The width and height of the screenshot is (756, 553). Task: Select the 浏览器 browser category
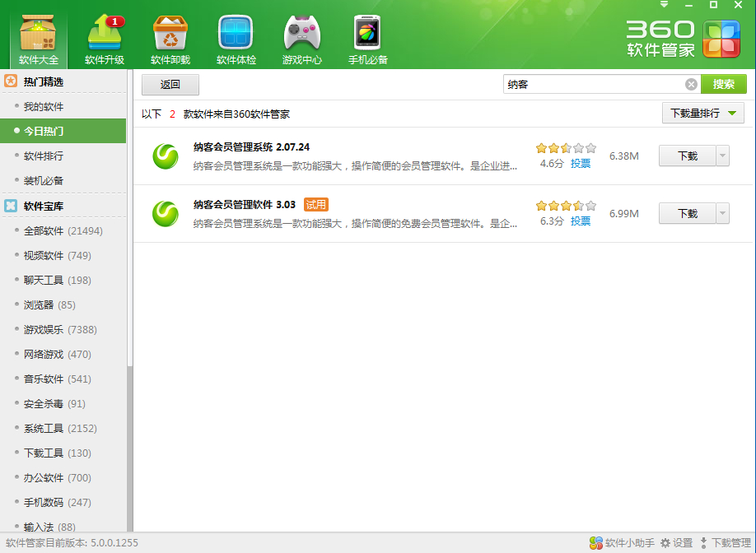point(39,304)
